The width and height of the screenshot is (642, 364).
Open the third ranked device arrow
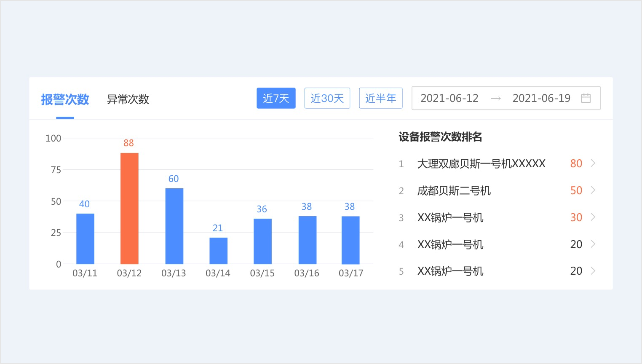(x=593, y=217)
